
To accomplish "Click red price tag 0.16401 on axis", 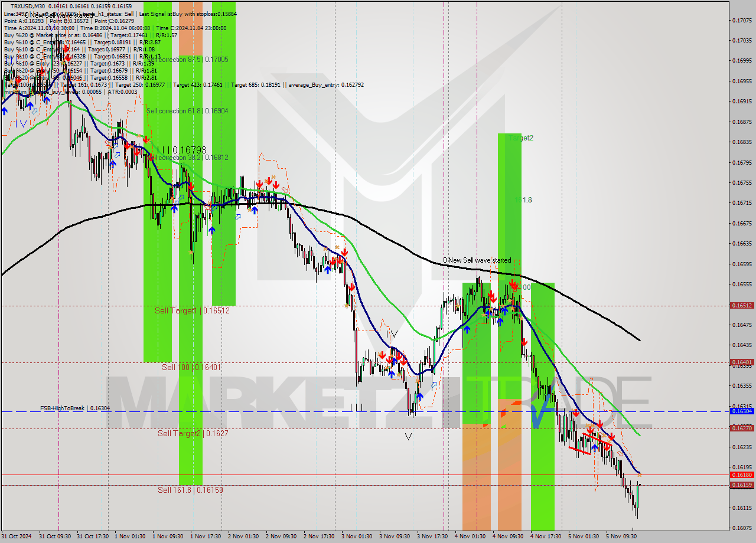I will click(x=742, y=362).
